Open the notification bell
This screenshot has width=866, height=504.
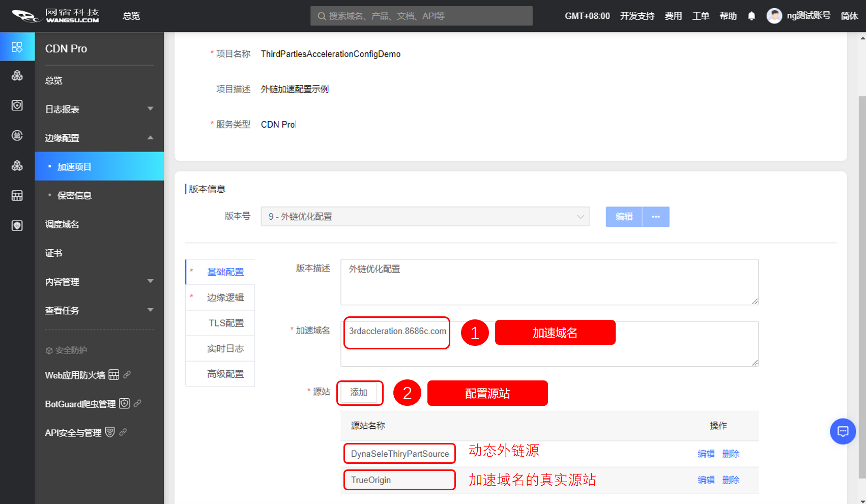tap(752, 16)
